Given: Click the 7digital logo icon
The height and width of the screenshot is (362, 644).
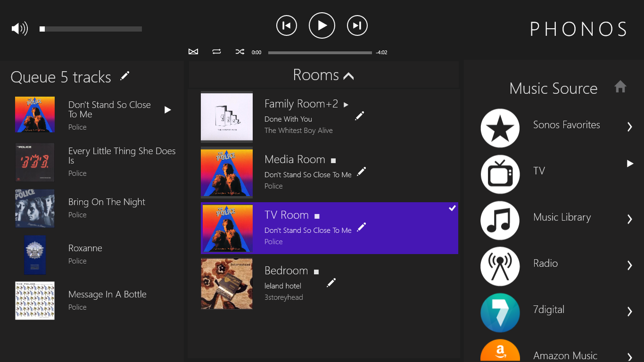Looking at the screenshot, I should (x=500, y=313).
